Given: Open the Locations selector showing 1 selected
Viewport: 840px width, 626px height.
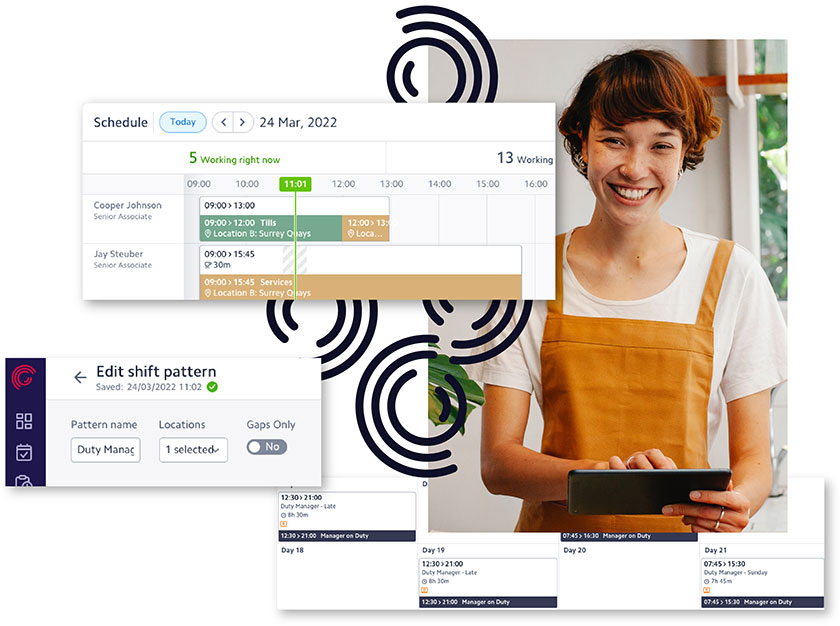Looking at the screenshot, I should (x=193, y=450).
